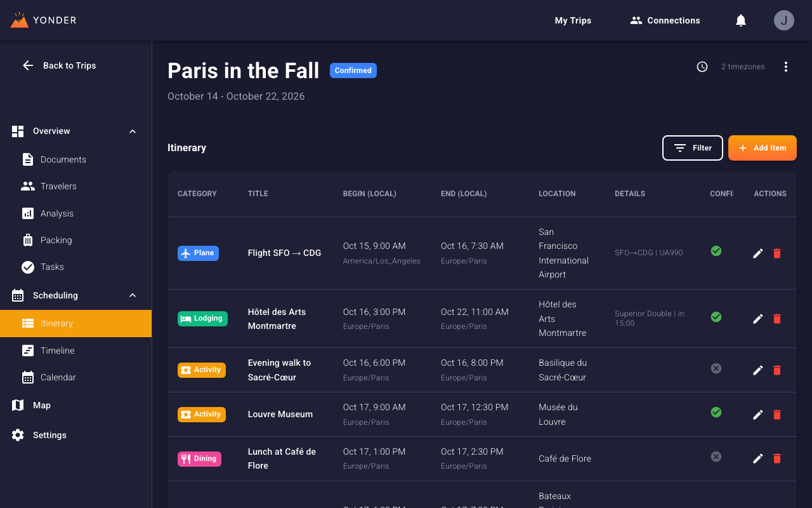Edit the Lunch at Café de Flore item
This screenshot has height=508, width=812.
[x=757, y=458]
